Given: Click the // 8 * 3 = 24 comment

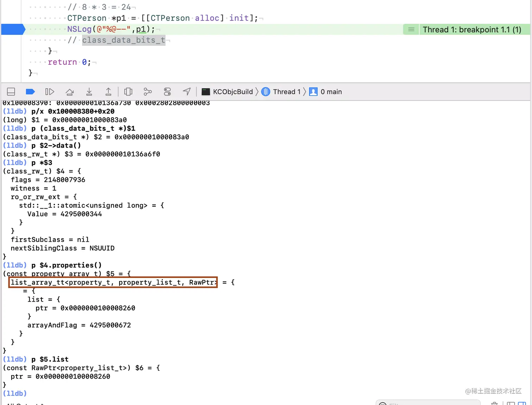Looking at the screenshot, I should pyautogui.click(x=99, y=7).
